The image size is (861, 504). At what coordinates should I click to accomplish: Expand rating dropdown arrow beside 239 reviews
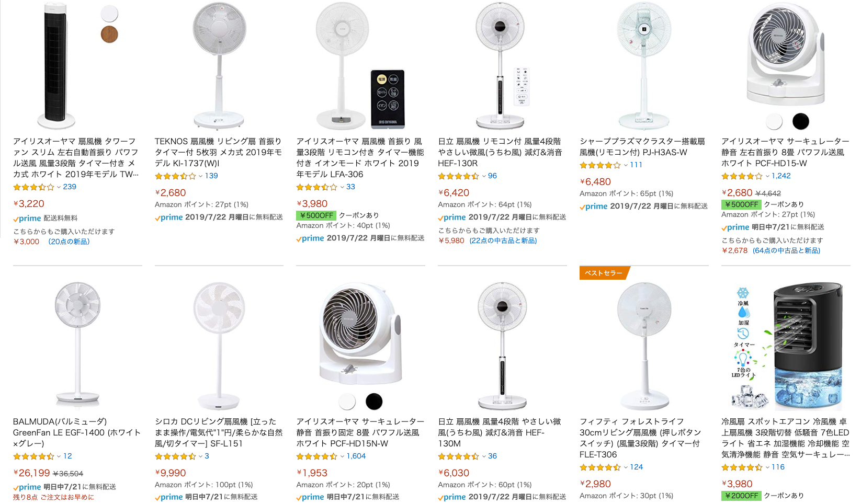pyautogui.click(x=59, y=187)
